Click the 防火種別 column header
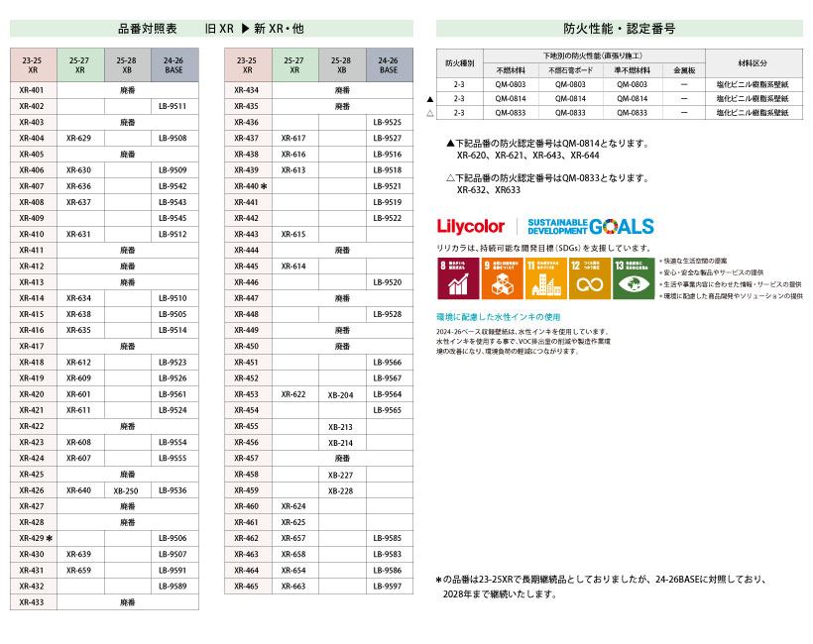The width and height of the screenshot is (813, 644). (460, 63)
